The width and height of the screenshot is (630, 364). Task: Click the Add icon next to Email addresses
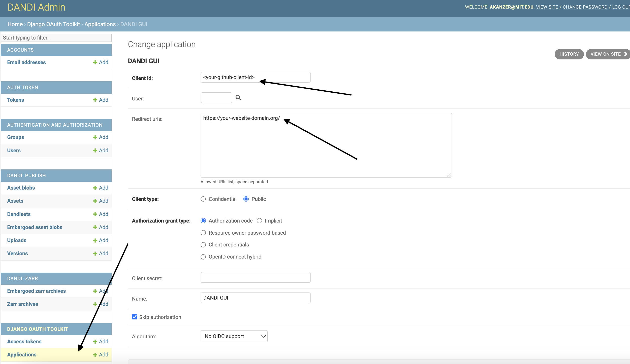(100, 62)
